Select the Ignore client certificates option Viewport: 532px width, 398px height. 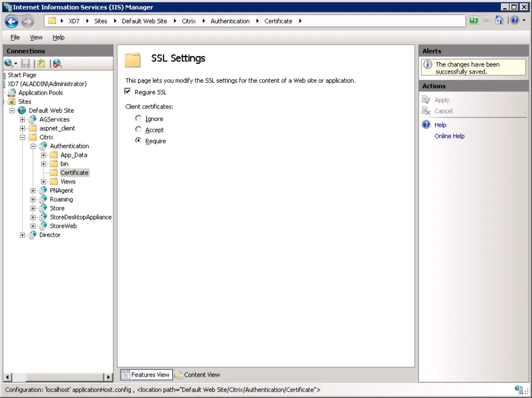coord(138,118)
